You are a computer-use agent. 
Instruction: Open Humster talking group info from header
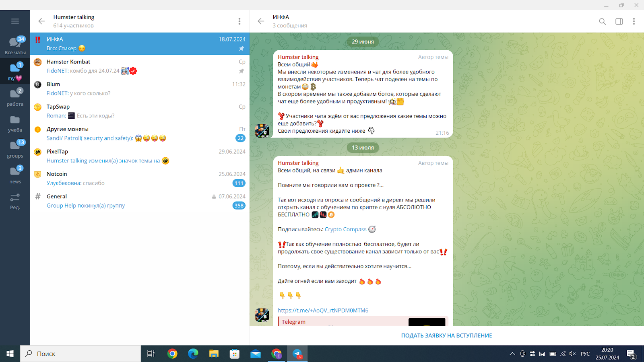(x=74, y=21)
